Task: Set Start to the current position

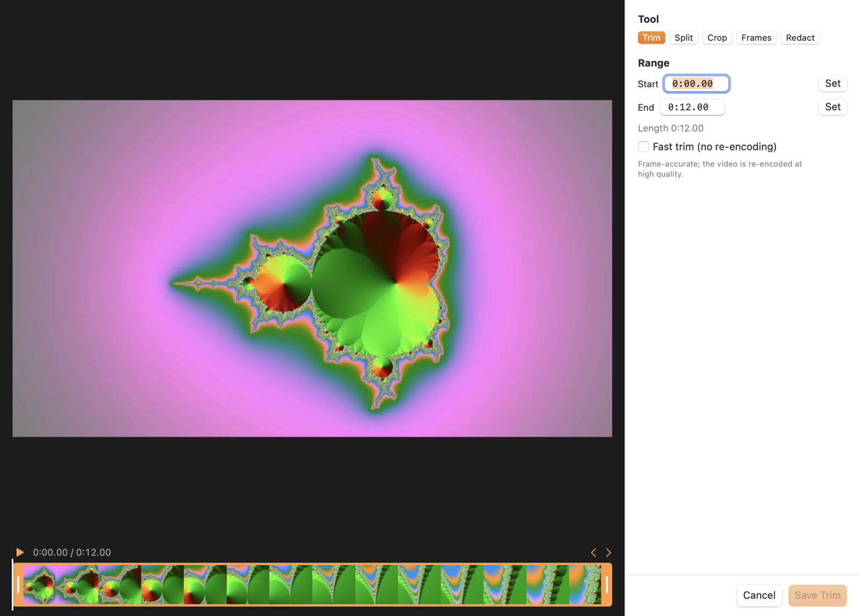Action: pos(833,83)
